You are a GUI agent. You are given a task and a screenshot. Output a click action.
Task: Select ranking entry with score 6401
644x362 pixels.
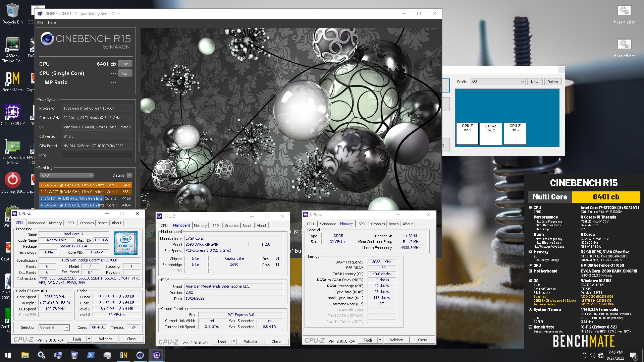point(86,185)
